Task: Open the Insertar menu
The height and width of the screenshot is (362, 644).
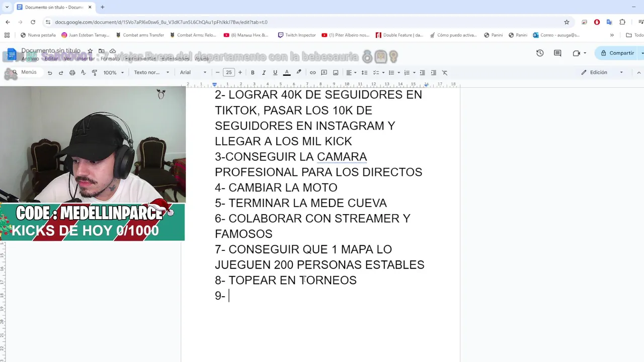Action: click(x=86, y=59)
